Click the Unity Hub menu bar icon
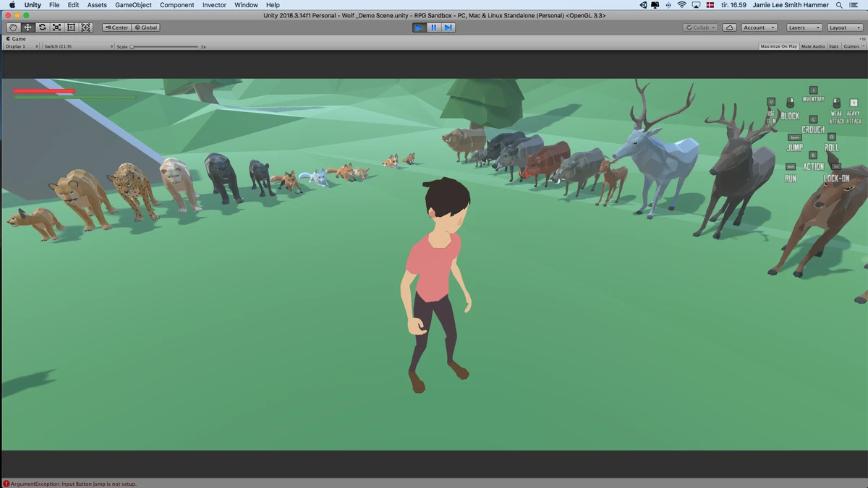 tap(644, 5)
